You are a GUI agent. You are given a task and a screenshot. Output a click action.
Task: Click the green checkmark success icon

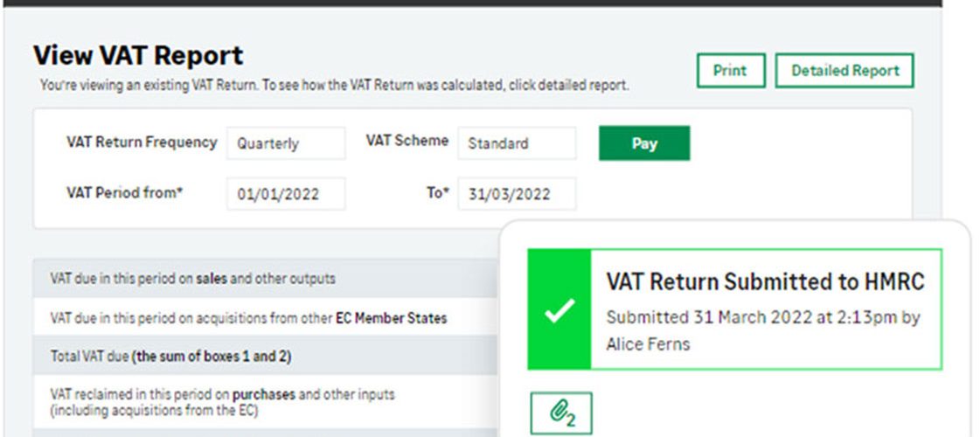click(560, 309)
